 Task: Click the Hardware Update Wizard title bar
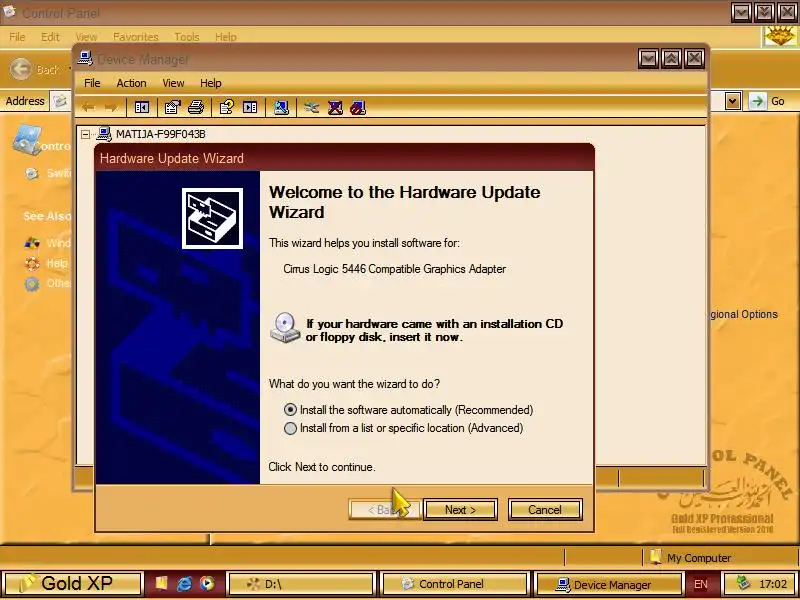pyautogui.click(x=344, y=158)
